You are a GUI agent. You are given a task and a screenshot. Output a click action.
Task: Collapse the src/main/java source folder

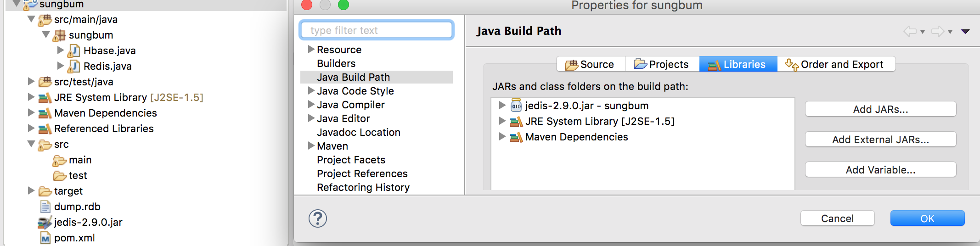(x=31, y=19)
